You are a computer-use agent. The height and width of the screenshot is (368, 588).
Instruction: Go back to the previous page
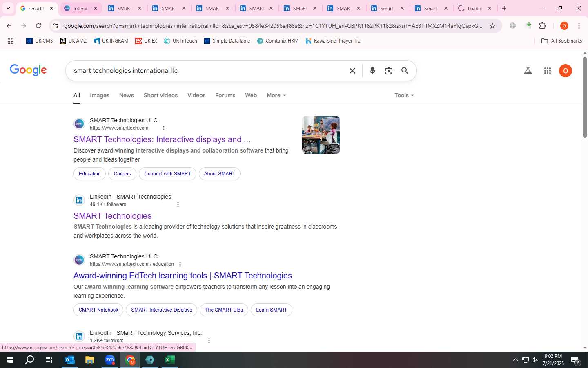9,26
